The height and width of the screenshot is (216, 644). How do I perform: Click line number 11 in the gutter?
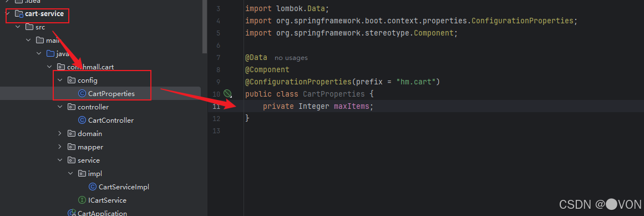216,106
